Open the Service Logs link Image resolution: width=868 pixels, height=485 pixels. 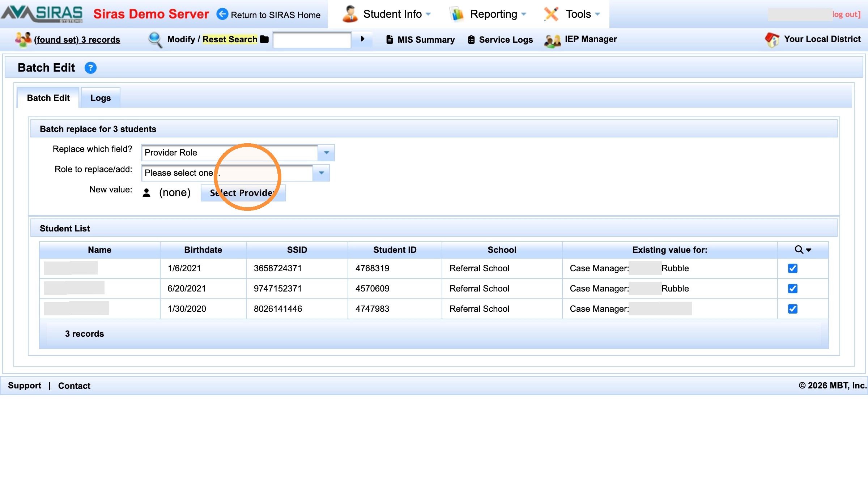tap(506, 39)
